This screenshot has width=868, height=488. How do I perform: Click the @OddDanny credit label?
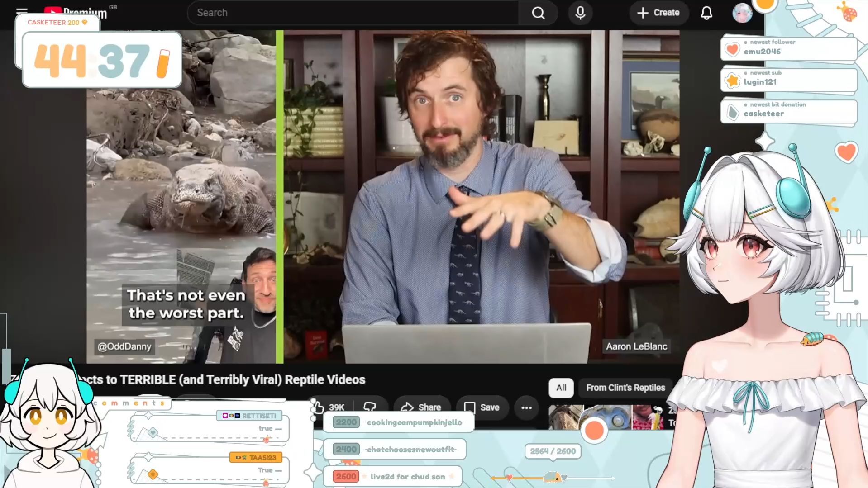124,346
